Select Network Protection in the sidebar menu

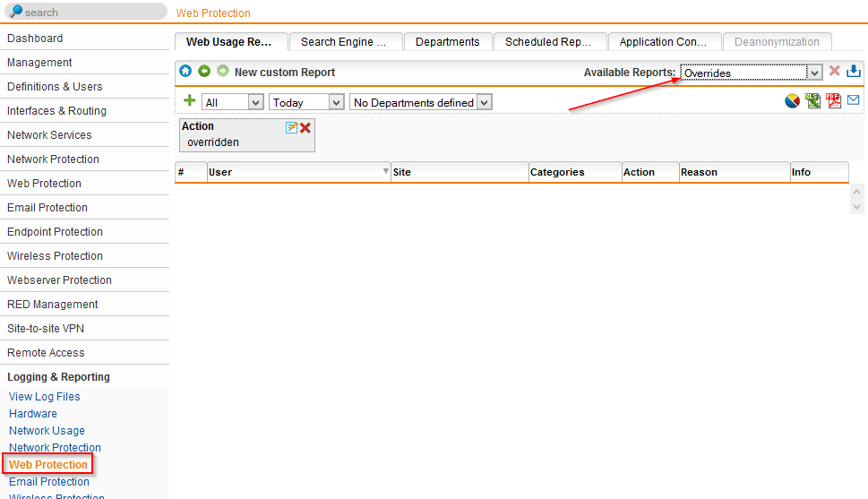[53, 159]
